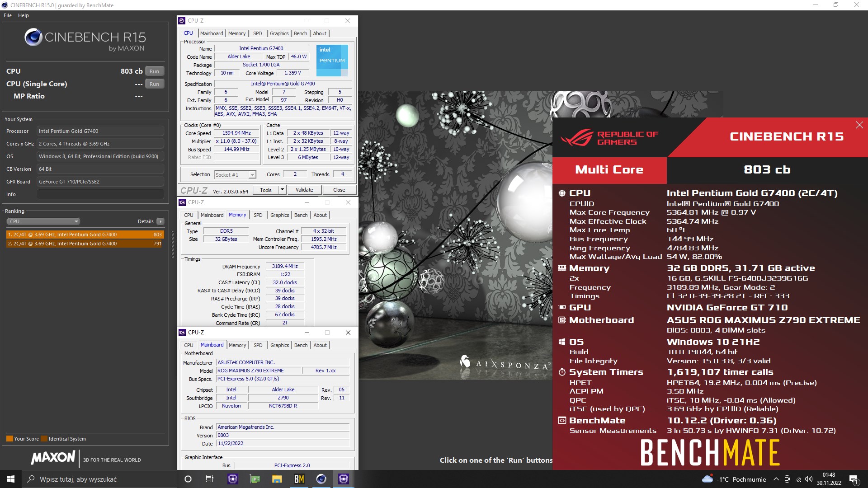Select Memory tab in the Mainboard CPU-Z window
This screenshot has height=488, width=868.
pyautogui.click(x=237, y=345)
